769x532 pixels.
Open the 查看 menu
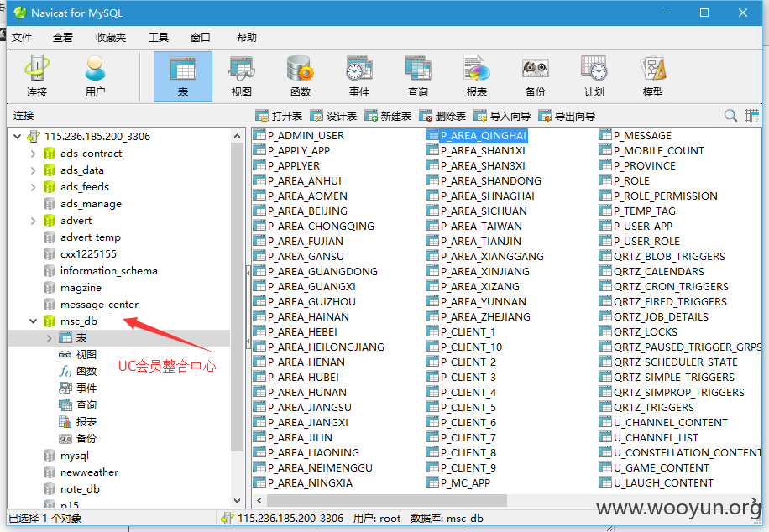63,38
